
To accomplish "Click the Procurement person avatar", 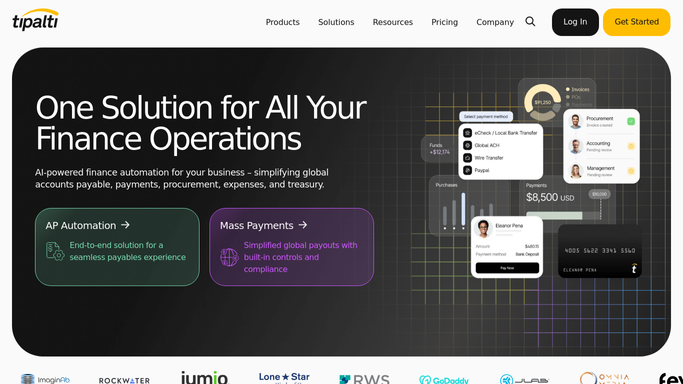I will click(576, 121).
